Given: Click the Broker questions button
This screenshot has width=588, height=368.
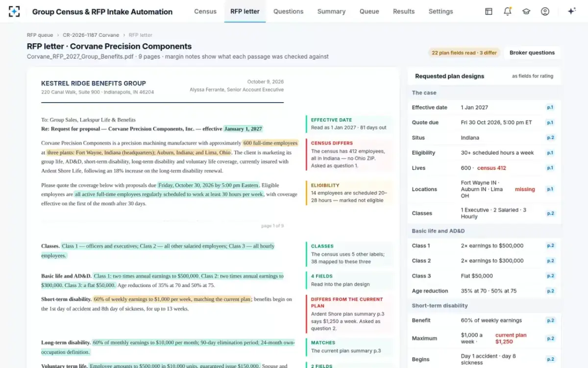Looking at the screenshot, I should click(532, 53).
